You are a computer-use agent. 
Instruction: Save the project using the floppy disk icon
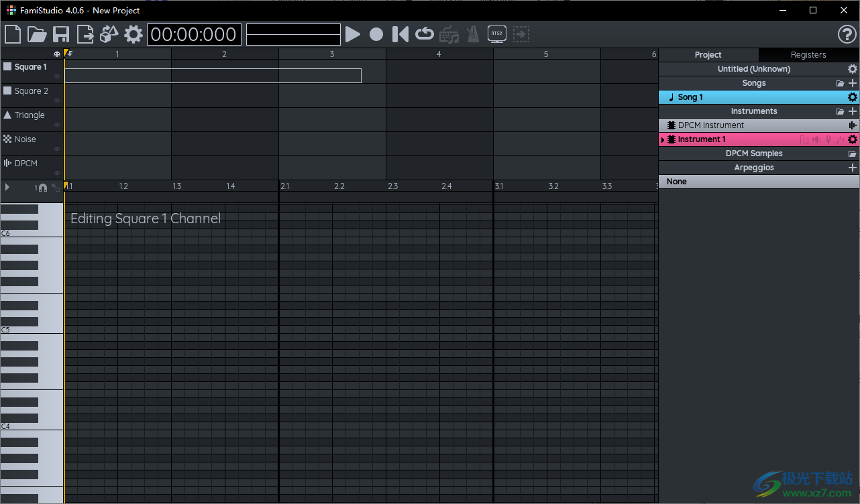(61, 34)
